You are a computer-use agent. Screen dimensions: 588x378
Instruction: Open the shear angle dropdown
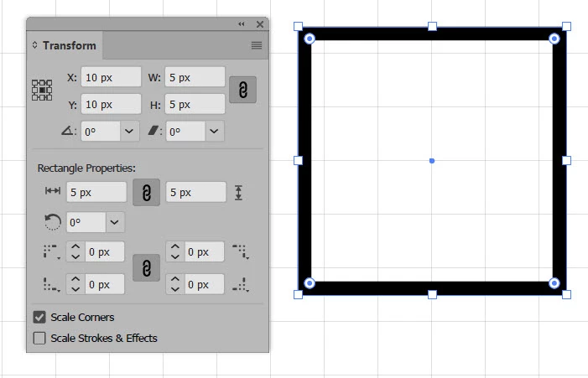point(214,132)
